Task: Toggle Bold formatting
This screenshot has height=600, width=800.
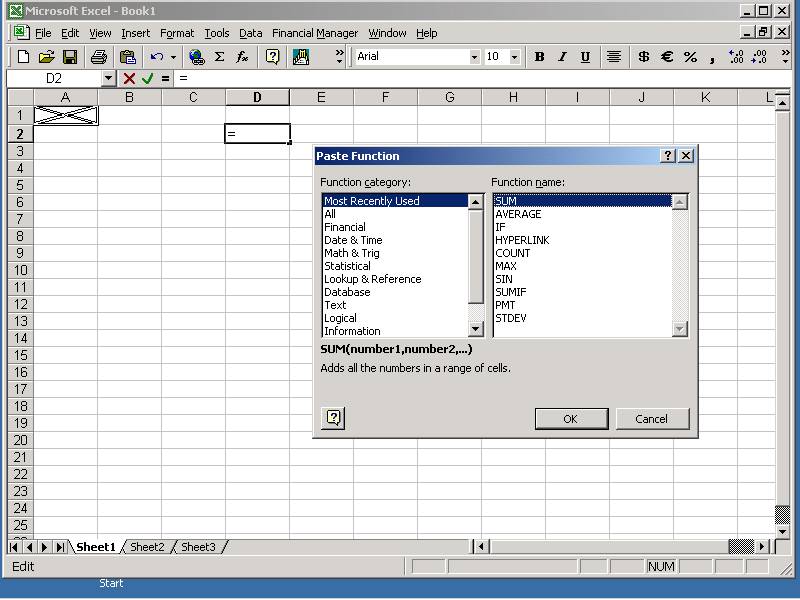Action: (539, 57)
